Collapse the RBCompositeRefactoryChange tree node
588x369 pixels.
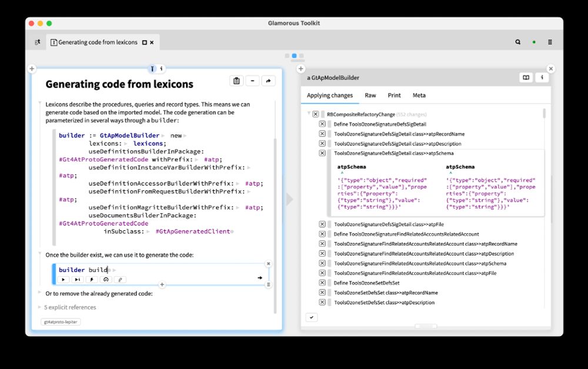309,113
